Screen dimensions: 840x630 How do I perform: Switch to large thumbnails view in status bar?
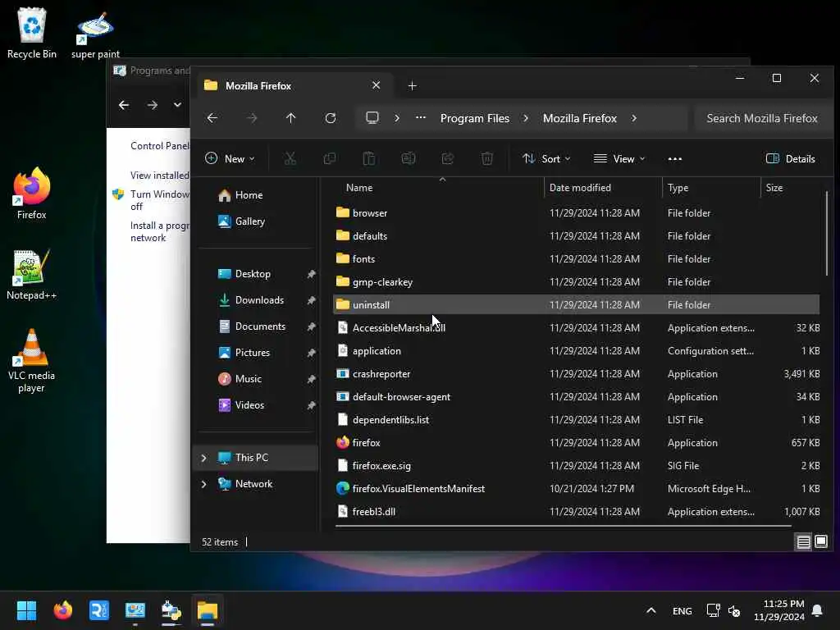click(820, 541)
